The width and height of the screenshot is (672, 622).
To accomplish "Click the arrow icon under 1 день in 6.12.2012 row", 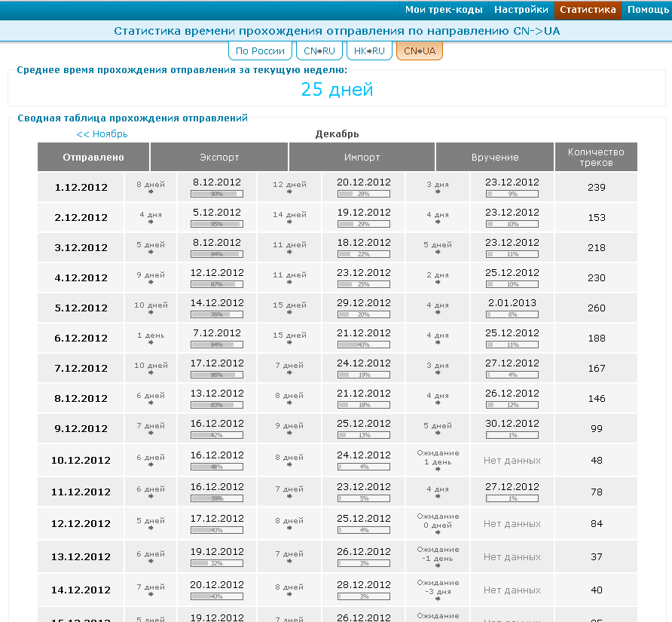I will [x=151, y=342].
